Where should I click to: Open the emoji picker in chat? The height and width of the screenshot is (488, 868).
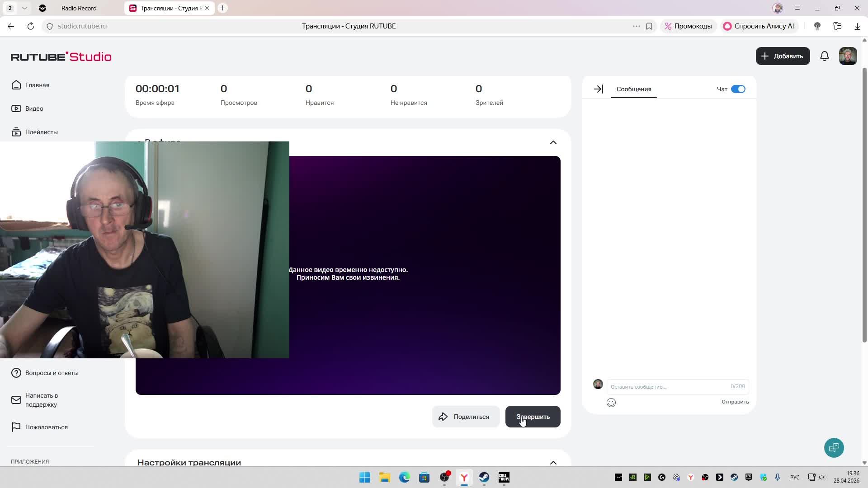tap(611, 403)
